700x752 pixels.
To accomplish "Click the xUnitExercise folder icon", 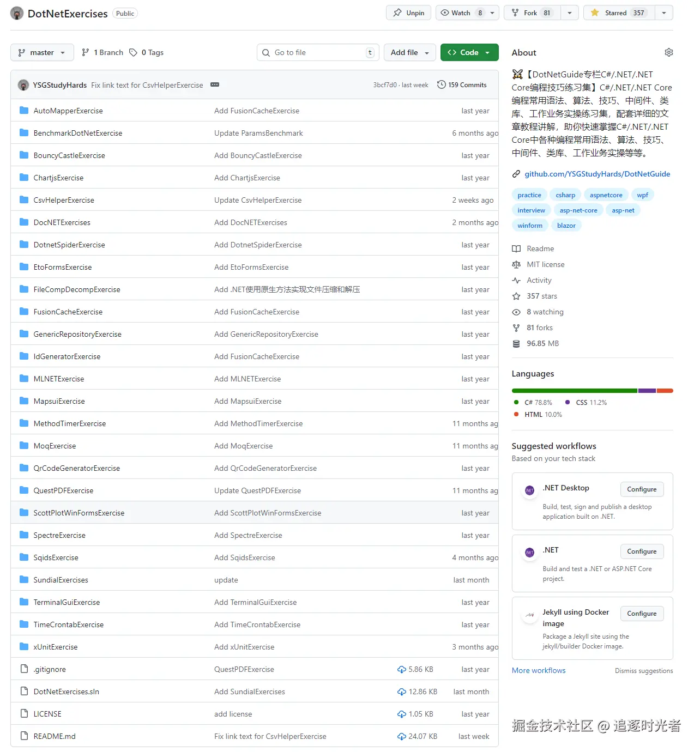I will tap(24, 647).
